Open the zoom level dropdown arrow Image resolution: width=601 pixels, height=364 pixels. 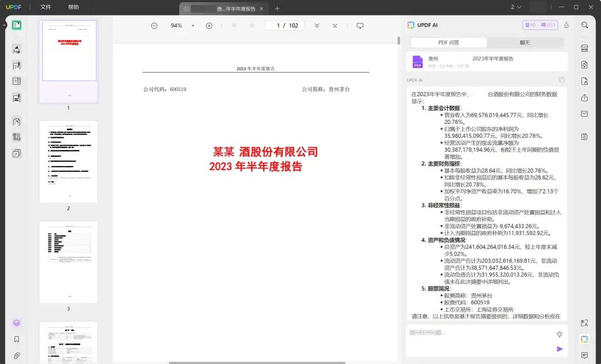point(193,26)
